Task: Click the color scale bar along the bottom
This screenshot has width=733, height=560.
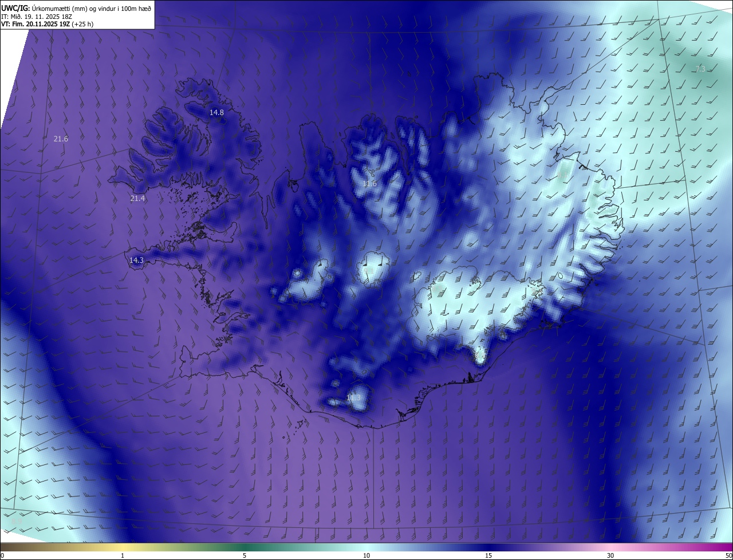Action: [366, 547]
